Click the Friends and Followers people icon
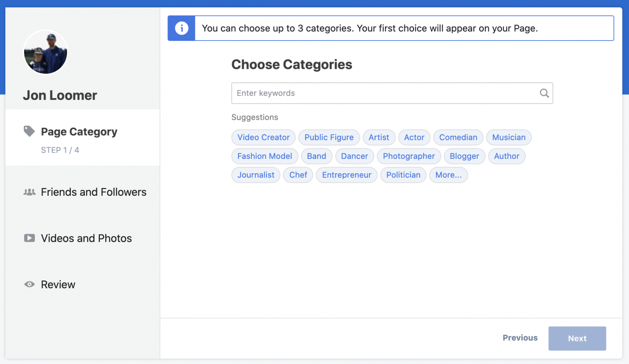The width and height of the screenshot is (629, 364). tap(29, 192)
